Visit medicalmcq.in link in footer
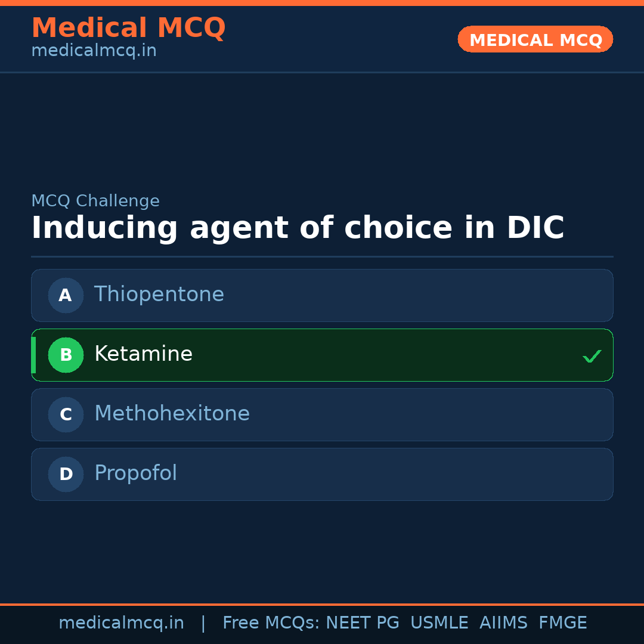 pyautogui.click(x=121, y=623)
